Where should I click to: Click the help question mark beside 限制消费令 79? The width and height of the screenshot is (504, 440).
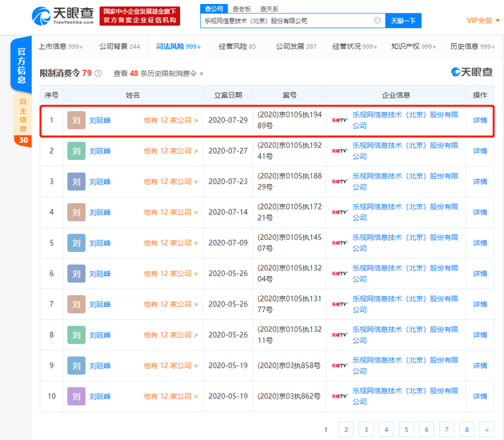[98, 74]
